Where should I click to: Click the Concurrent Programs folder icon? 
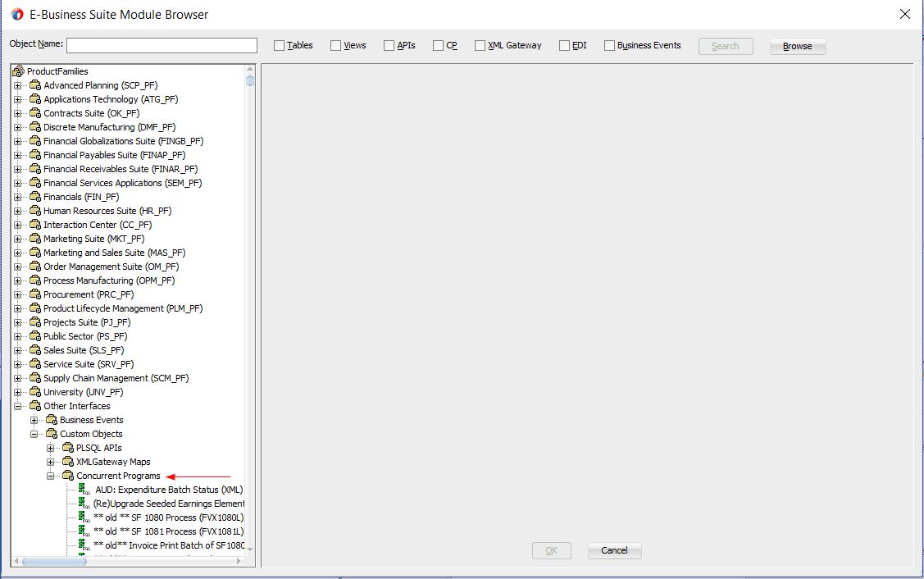(x=68, y=476)
